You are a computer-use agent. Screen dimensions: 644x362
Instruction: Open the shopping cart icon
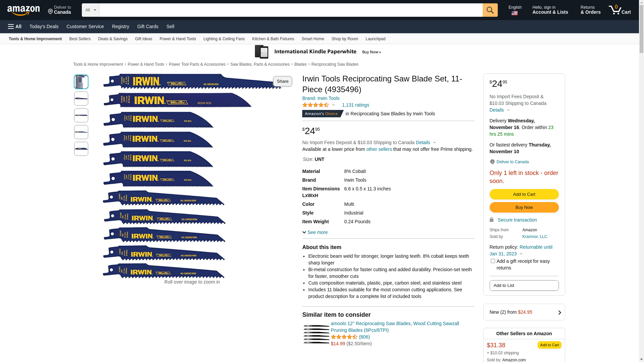[x=620, y=10]
